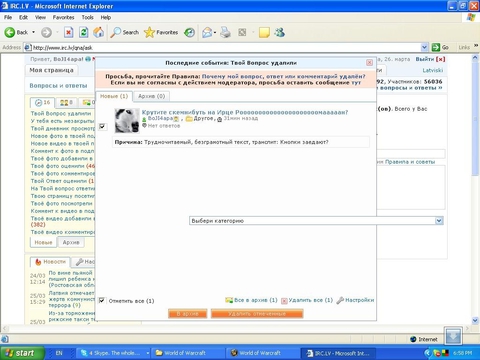Image resolution: width=480 pixels, height=360 pixels.
Task: Open Твой дневник просмотрели event
Action: 63,128
